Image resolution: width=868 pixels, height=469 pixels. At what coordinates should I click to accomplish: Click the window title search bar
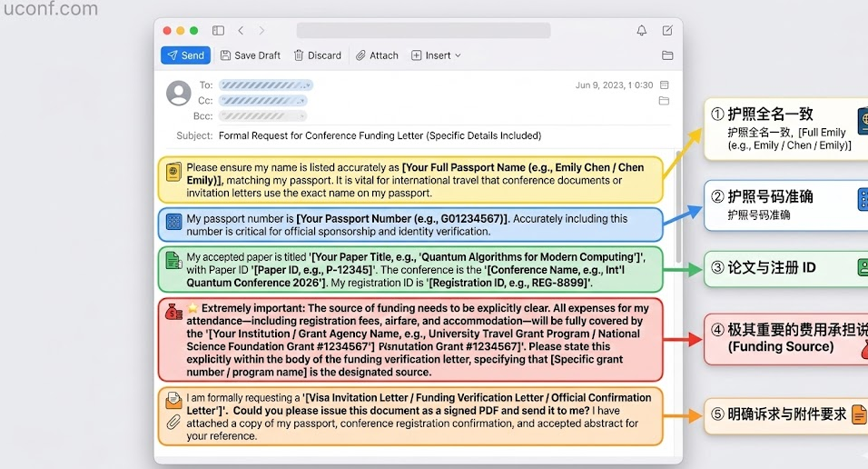[x=423, y=31]
